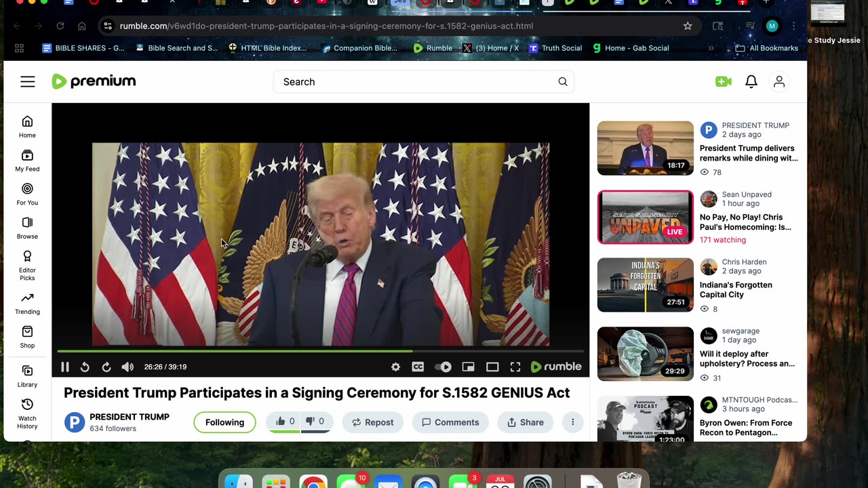Enter fullscreen video mode

515,367
